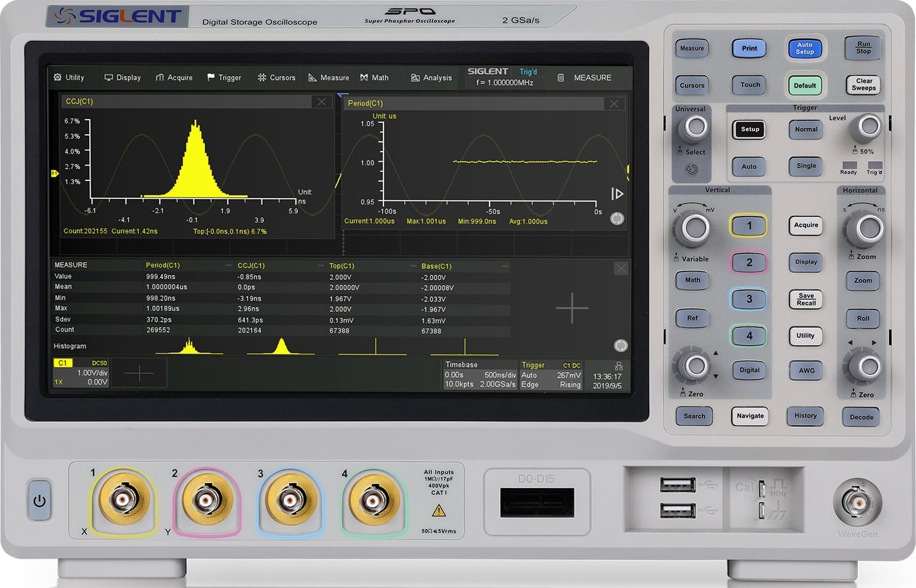Screen dimensions: 916x588
Task: Open the Timebase settings box
Action: click(x=480, y=375)
